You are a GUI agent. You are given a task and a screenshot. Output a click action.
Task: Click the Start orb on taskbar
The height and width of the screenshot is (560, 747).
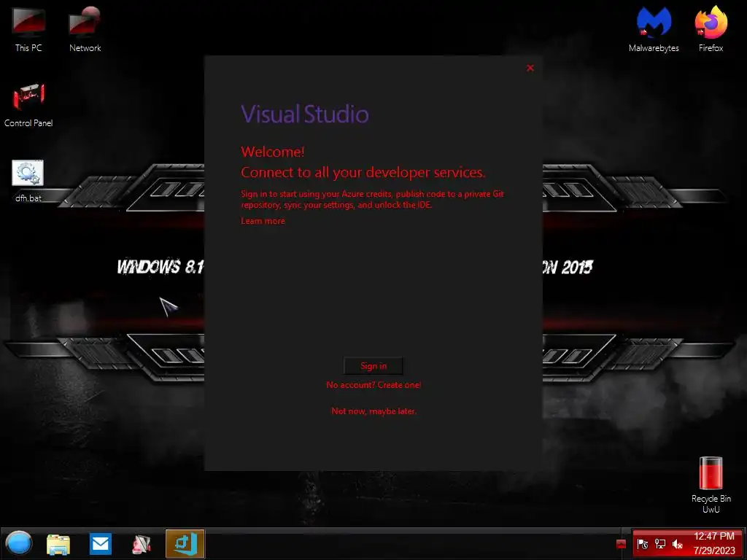point(19,544)
